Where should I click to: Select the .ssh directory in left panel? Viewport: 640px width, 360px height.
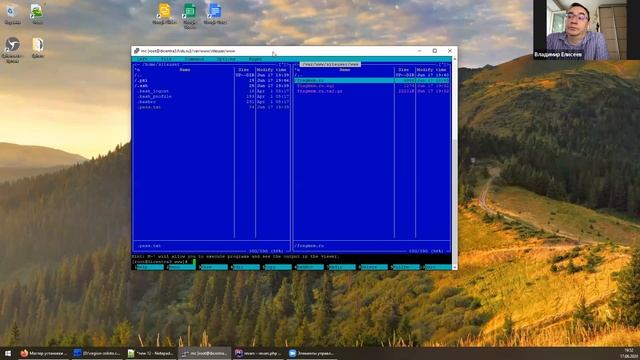pyautogui.click(x=212, y=86)
